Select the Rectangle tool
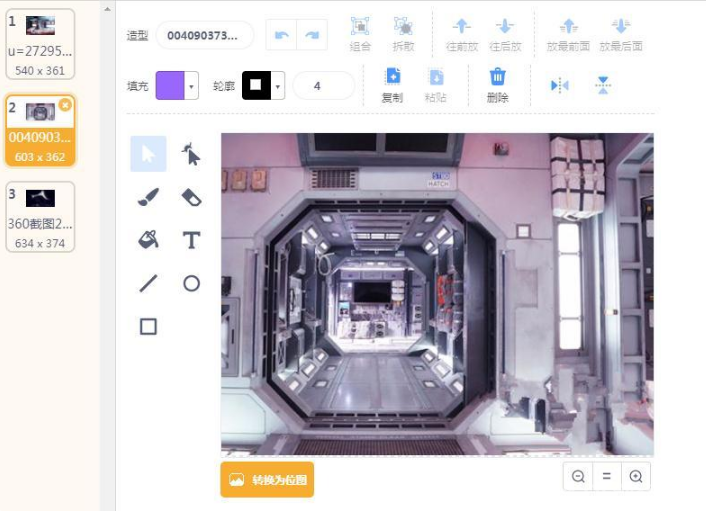 [148, 326]
